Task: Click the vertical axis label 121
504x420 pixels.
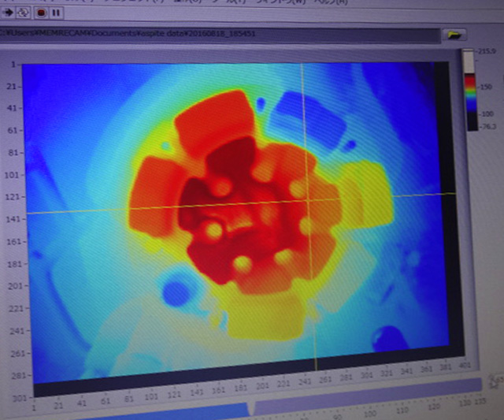Action: tap(12, 196)
